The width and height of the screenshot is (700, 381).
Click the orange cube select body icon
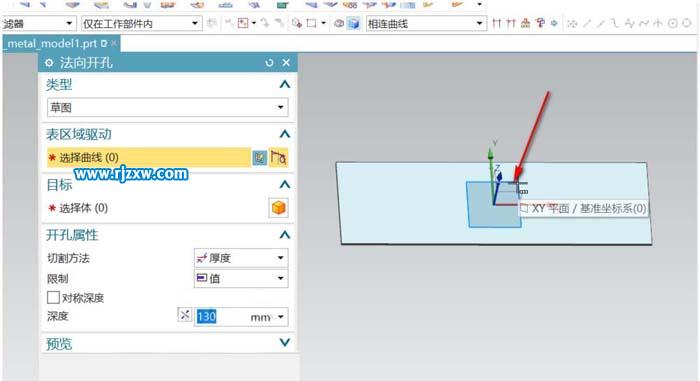(x=279, y=208)
